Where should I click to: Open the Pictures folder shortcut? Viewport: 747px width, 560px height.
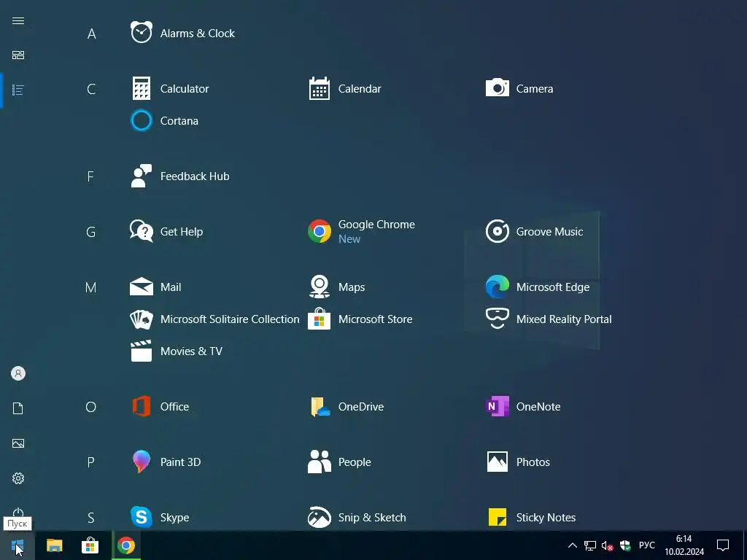pyautogui.click(x=18, y=443)
